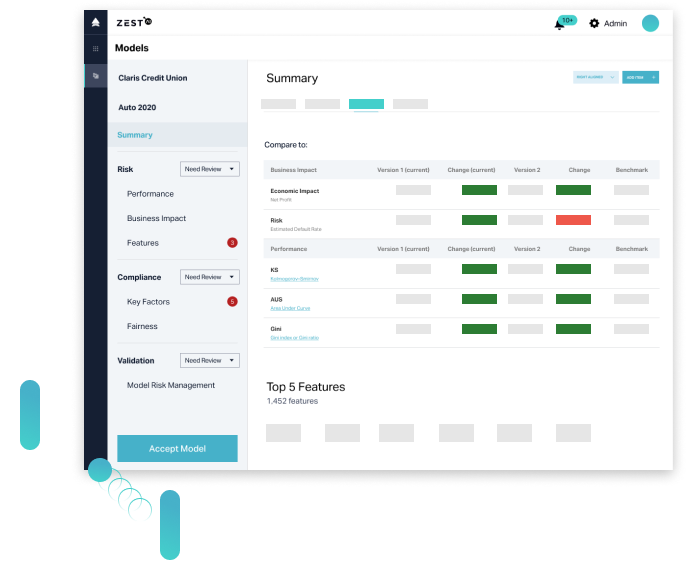Image resolution: width=687 pixels, height=570 pixels.
Task: Click the teal user avatar circle
Action: (x=650, y=23)
